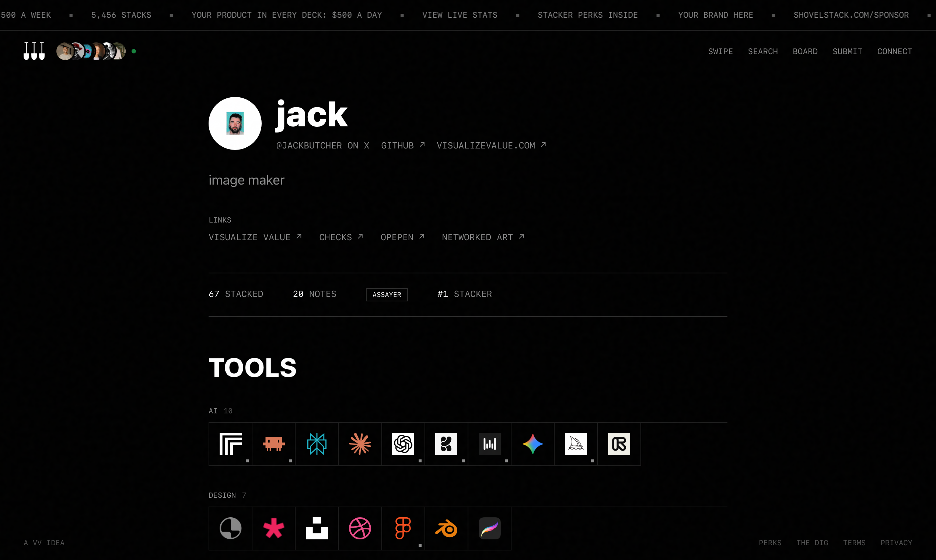
Task: Go to Search in the top nav
Action: coord(763,51)
